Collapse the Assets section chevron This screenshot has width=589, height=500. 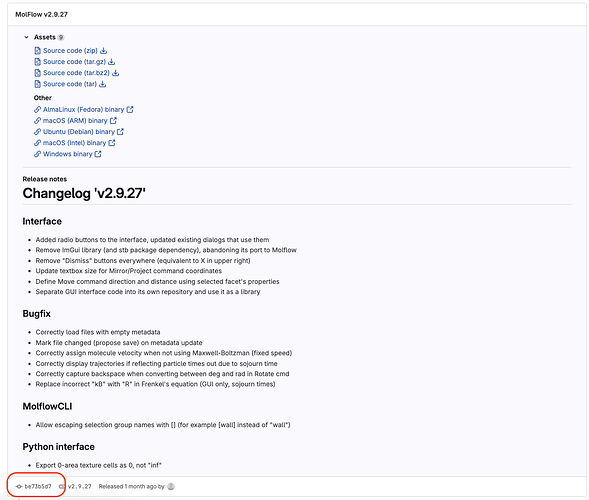click(26, 37)
